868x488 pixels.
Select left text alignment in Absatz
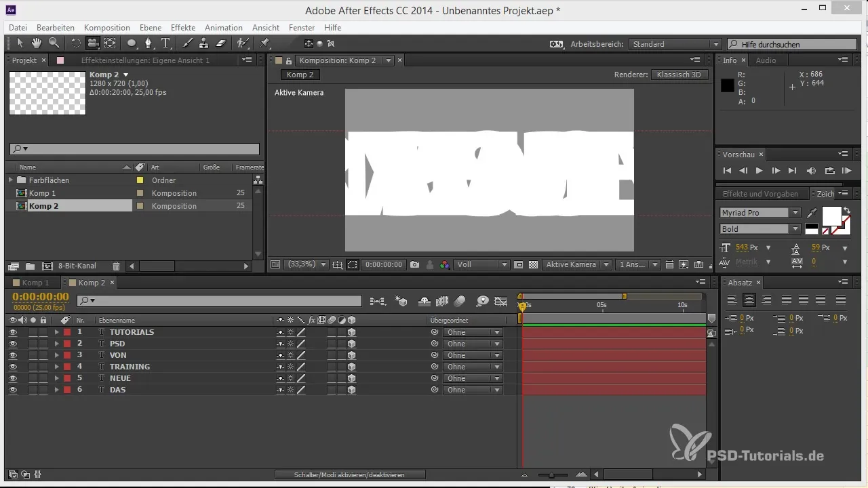point(732,300)
